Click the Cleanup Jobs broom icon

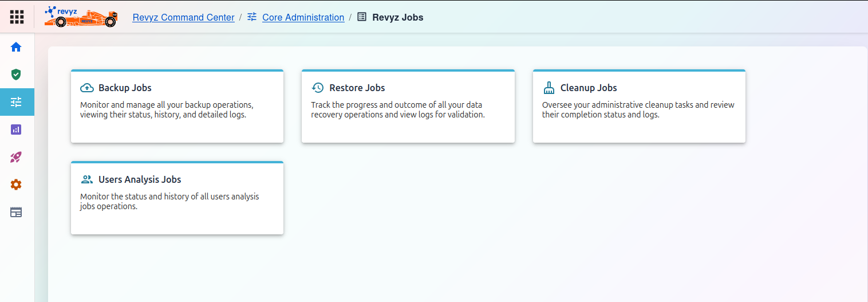[549, 88]
